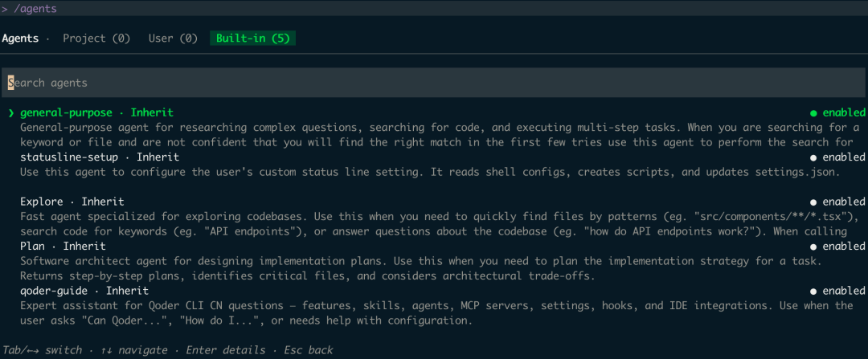Click the Agents header label
Viewport: 868px width, 359px height.
coord(20,39)
